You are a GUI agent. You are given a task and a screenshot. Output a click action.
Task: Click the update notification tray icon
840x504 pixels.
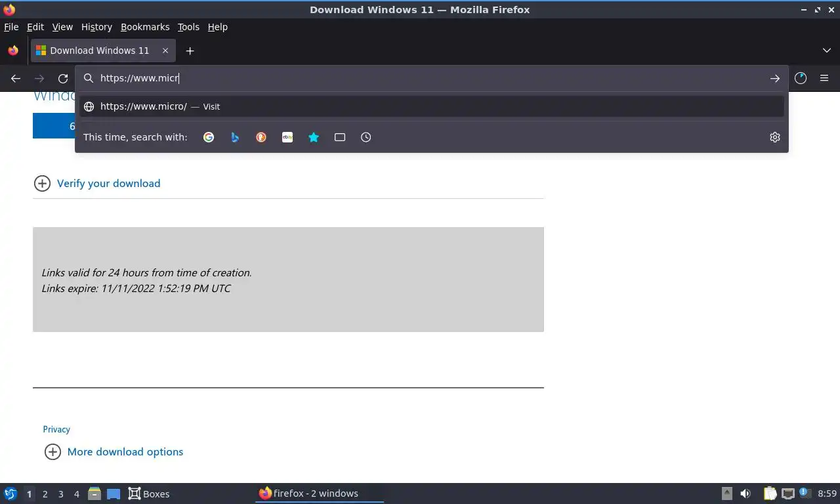tap(805, 493)
